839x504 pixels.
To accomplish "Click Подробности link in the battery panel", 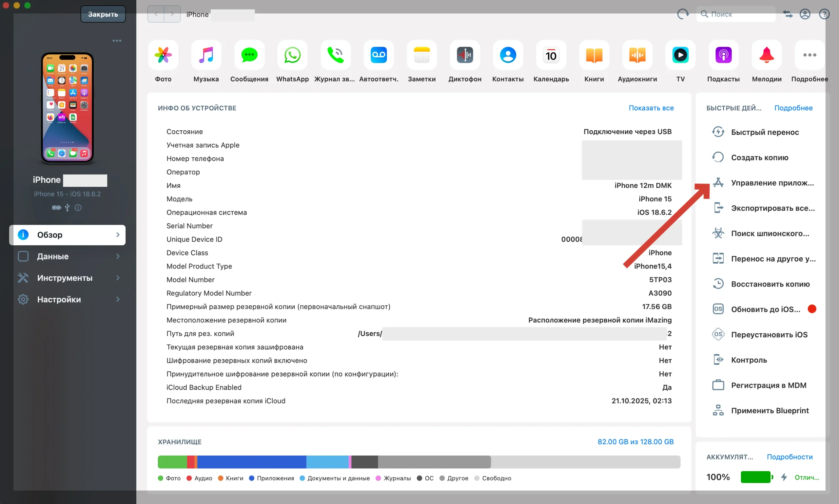I will [x=790, y=457].
